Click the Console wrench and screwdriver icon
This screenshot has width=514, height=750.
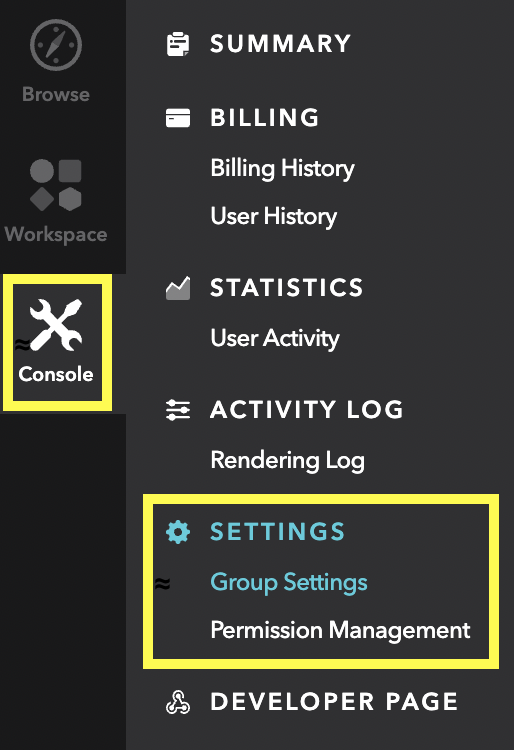click(56, 325)
